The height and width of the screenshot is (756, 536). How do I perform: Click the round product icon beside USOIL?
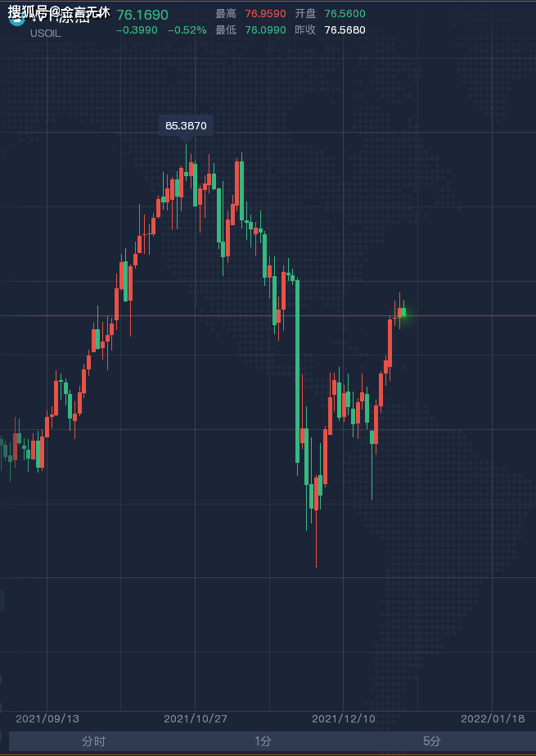16,18
